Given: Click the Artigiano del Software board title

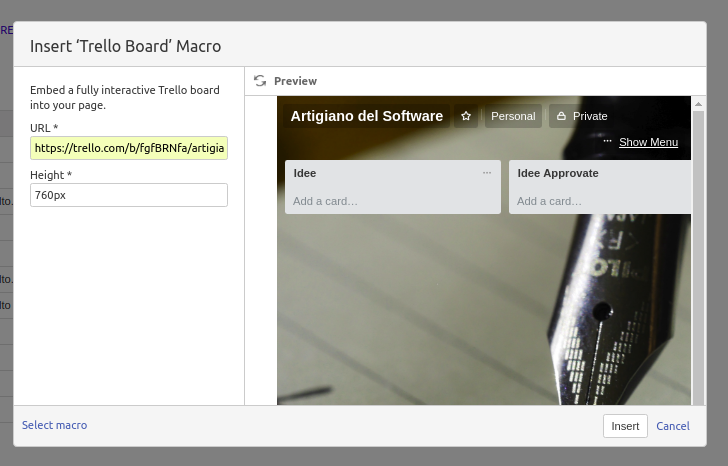Looking at the screenshot, I should [x=366, y=116].
